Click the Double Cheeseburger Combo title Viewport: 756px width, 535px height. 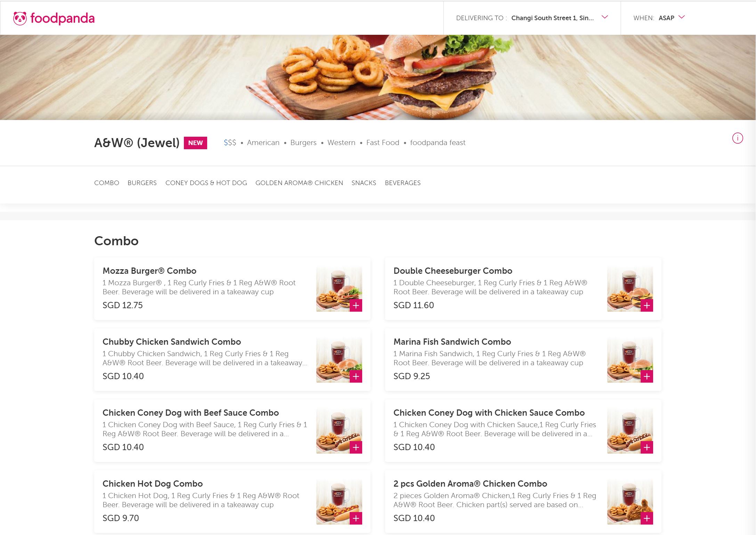coord(453,271)
